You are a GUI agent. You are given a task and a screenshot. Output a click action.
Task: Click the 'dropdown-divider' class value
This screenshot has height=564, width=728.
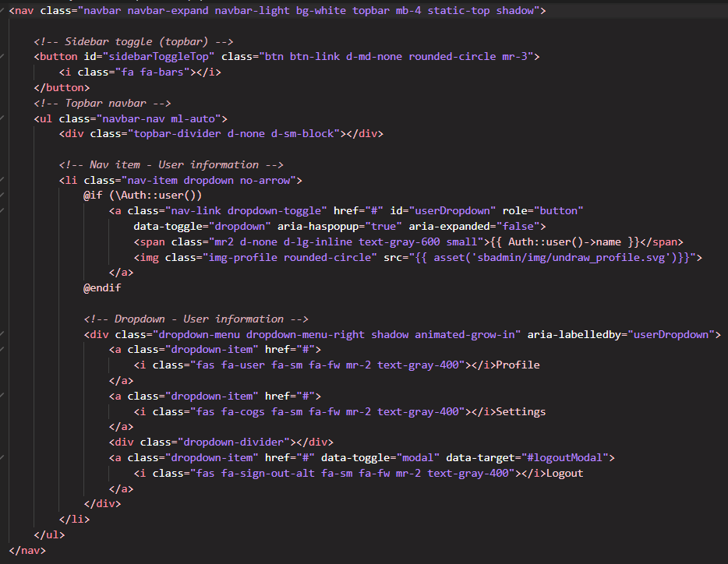coord(234,442)
